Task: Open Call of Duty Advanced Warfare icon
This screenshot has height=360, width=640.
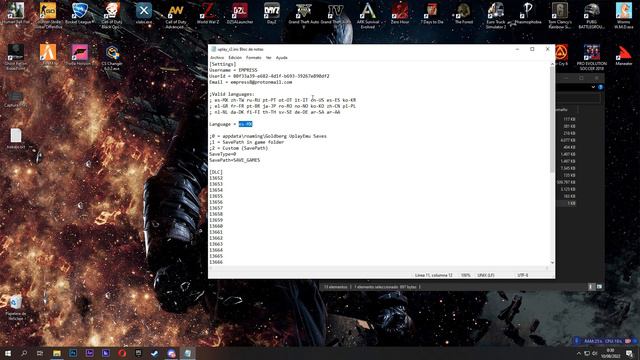Action: click(176, 15)
